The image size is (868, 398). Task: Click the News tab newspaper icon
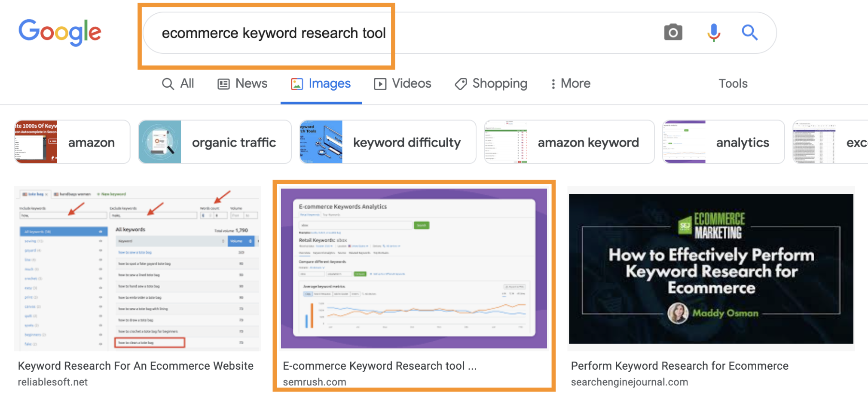coord(223,84)
